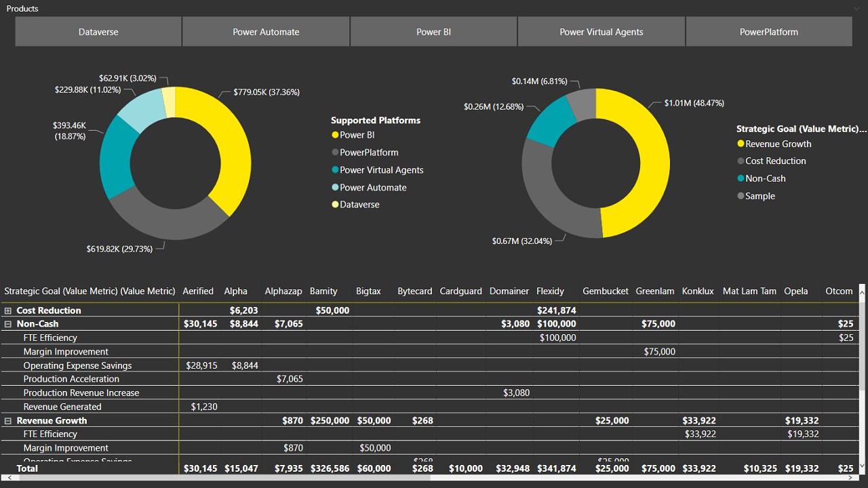
Task: Select the $0.67M (32.04%) data label
Action: tap(521, 241)
